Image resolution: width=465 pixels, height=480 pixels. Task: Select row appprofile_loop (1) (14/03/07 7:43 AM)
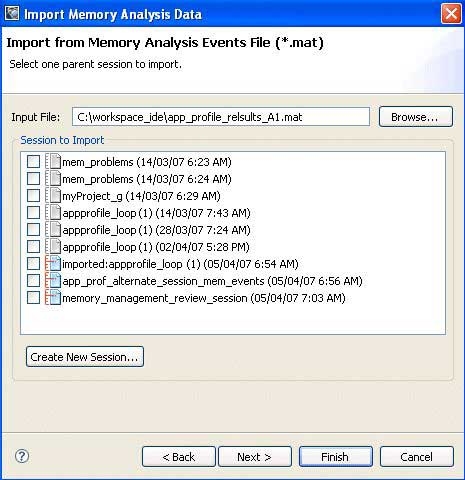tap(156, 213)
